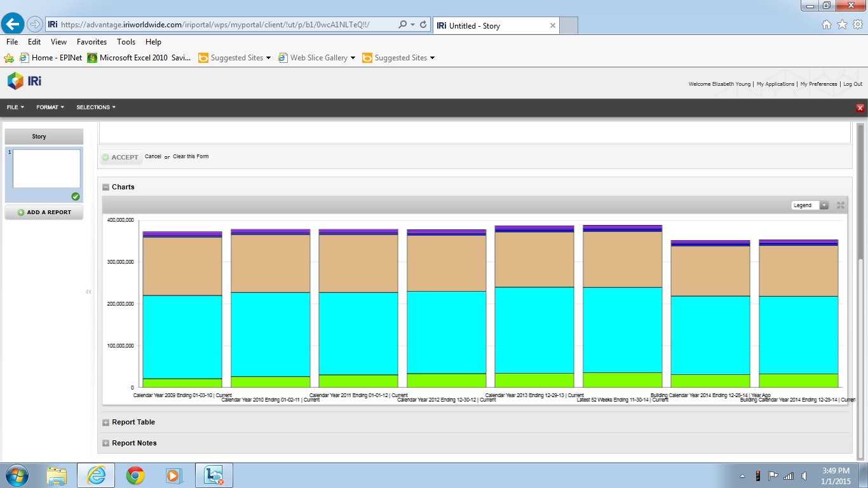Image resolution: width=868 pixels, height=488 pixels.
Task: Open the FORMAT menu
Action: 50,107
